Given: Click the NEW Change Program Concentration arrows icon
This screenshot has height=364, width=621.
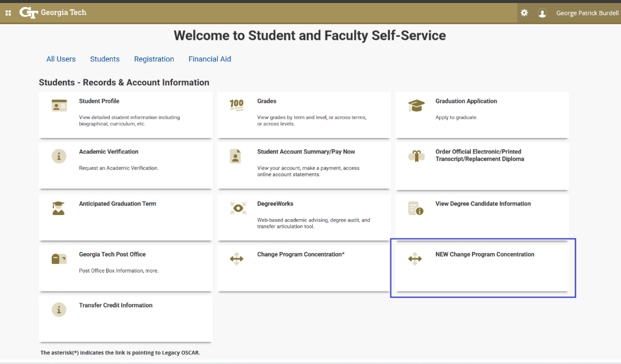Looking at the screenshot, I should click(415, 259).
